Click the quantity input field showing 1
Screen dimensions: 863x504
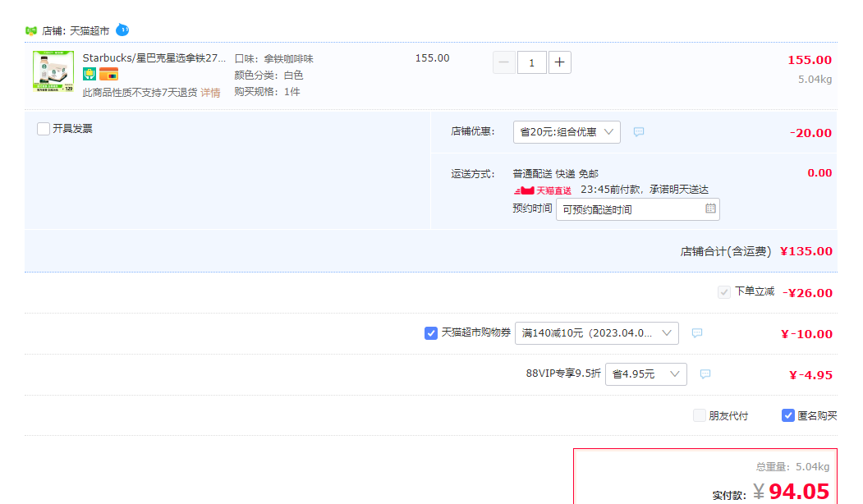pyautogui.click(x=531, y=62)
